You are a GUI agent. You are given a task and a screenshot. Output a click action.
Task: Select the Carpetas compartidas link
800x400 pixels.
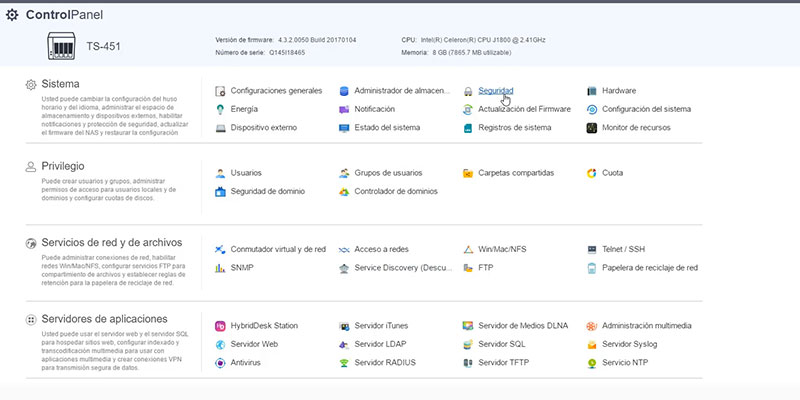516,173
